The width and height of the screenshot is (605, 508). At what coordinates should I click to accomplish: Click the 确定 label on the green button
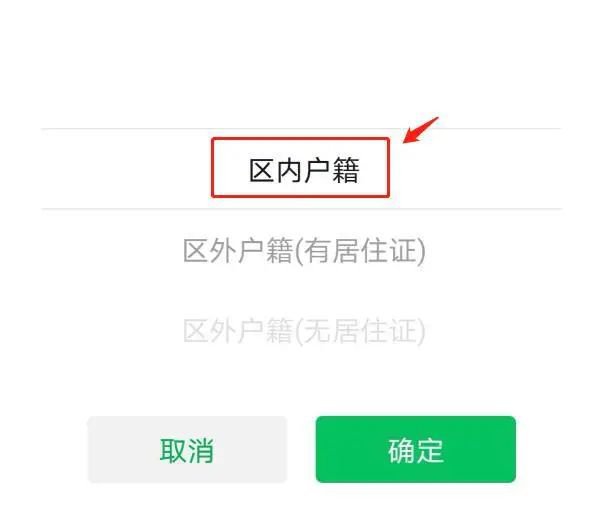tap(416, 450)
